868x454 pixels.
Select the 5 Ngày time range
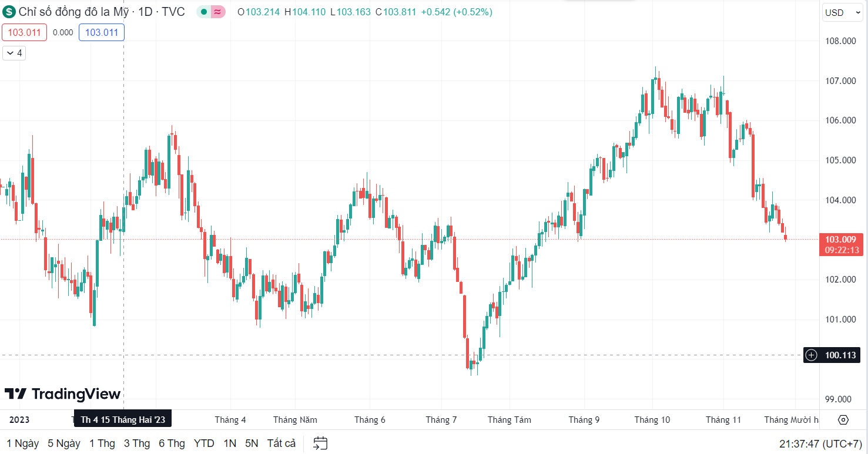64,443
